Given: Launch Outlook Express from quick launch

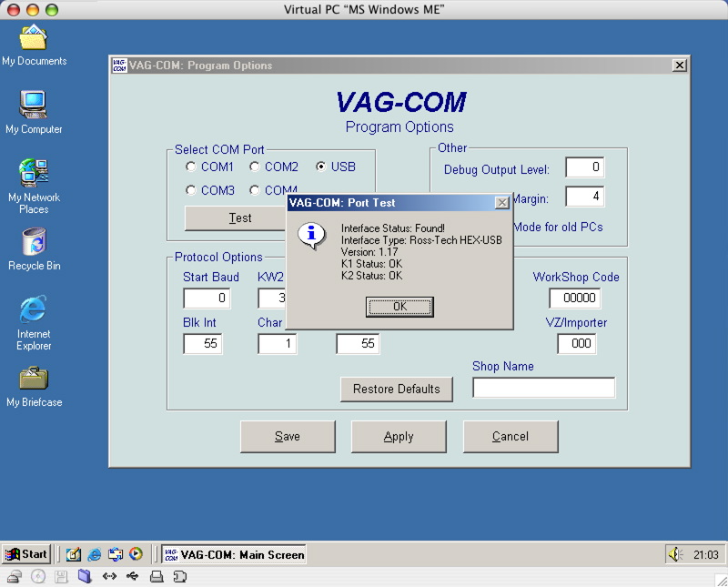Looking at the screenshot, I should tap(116, 554).
